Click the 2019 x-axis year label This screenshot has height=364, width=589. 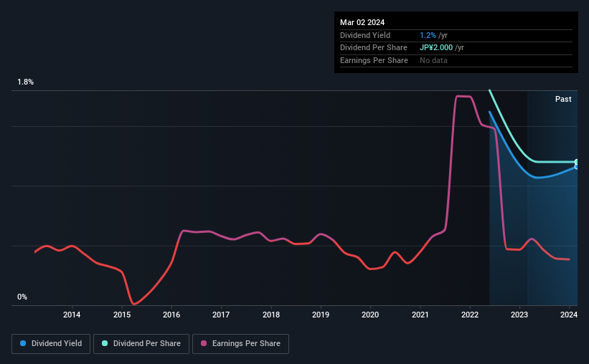pos(321,315)
